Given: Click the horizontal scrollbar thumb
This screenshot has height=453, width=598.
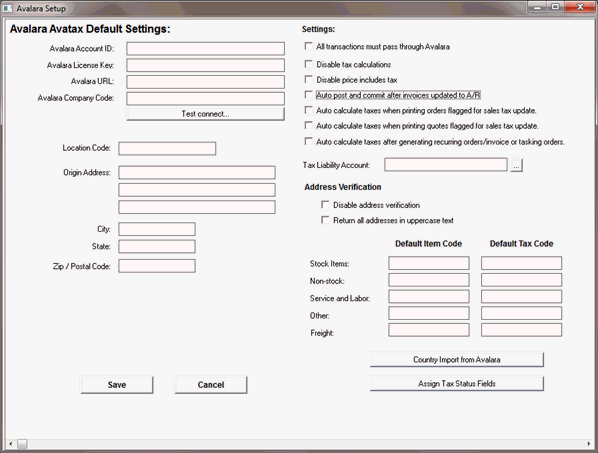Looking at the screenshot, I should pos(23,443).
